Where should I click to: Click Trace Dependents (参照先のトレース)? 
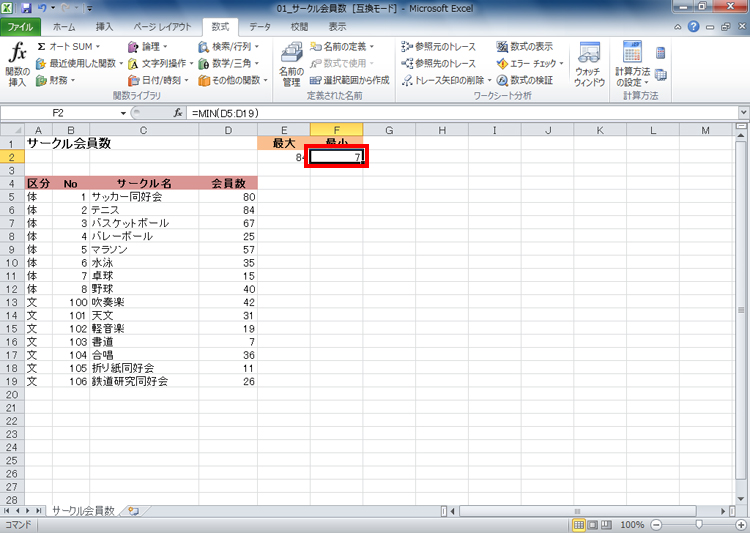click(x=439, y=63)
